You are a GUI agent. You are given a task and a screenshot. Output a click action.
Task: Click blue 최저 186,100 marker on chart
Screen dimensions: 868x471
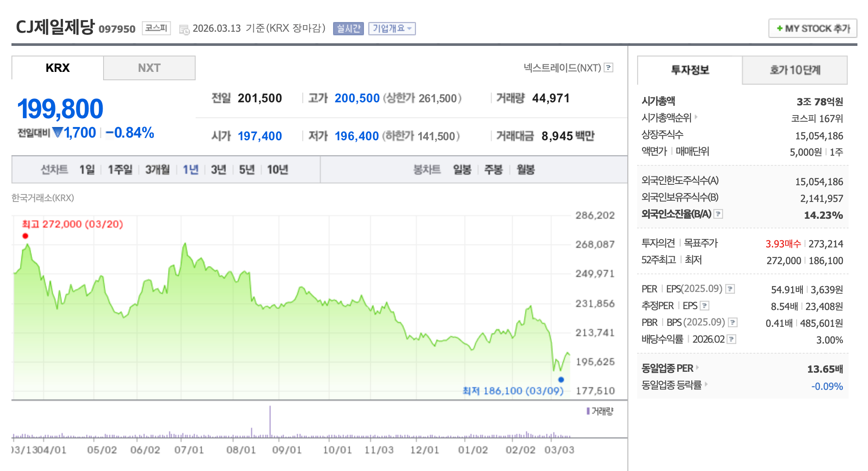(x=561, y=380)
